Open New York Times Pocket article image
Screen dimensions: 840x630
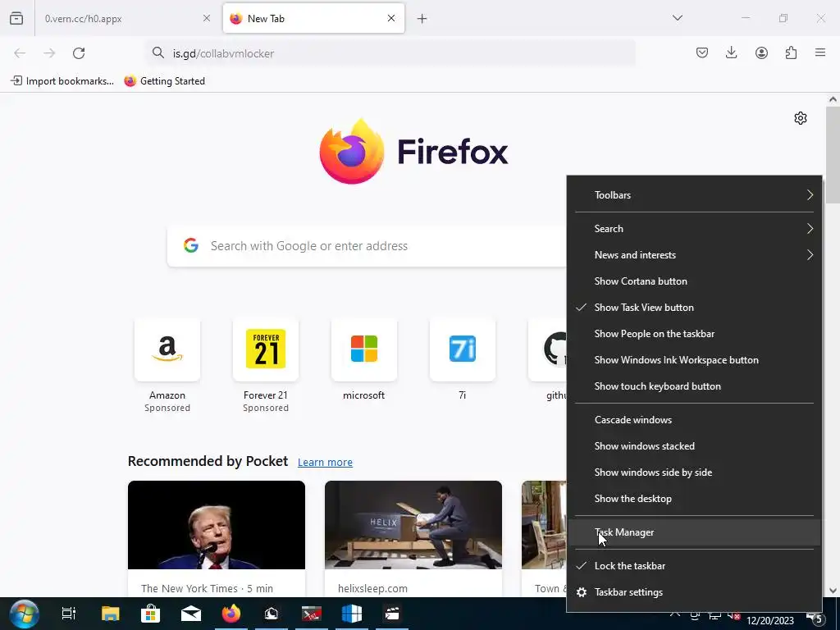click(x=217, y=525)
